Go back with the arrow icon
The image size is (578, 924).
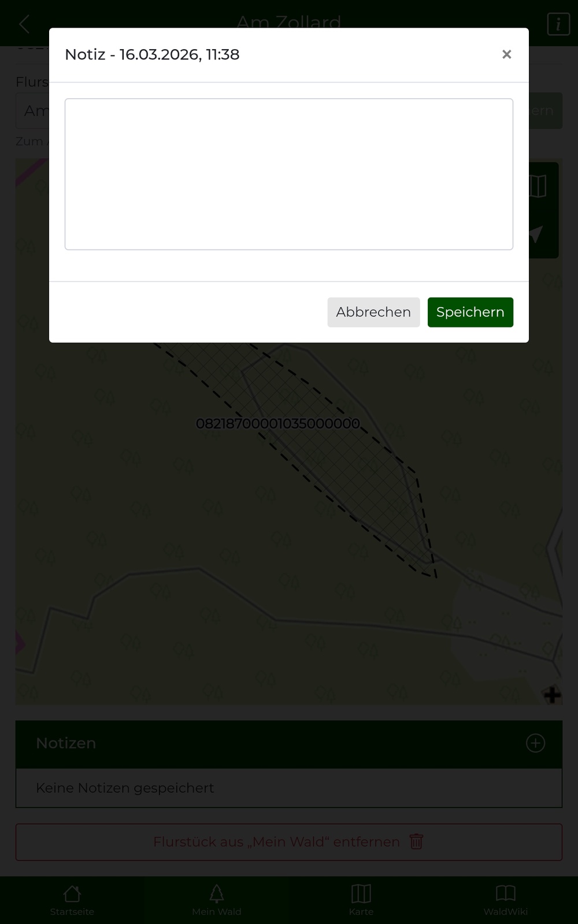(x=24, y=24)
